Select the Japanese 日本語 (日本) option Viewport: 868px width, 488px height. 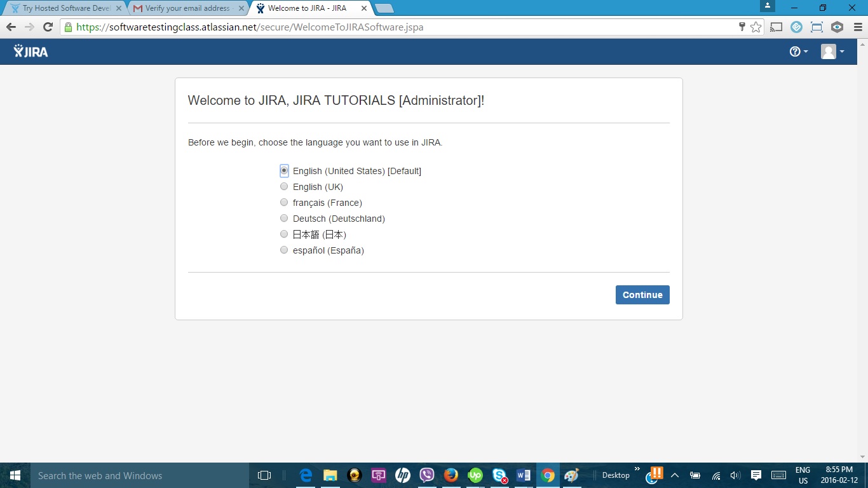(x=284, y=234)
